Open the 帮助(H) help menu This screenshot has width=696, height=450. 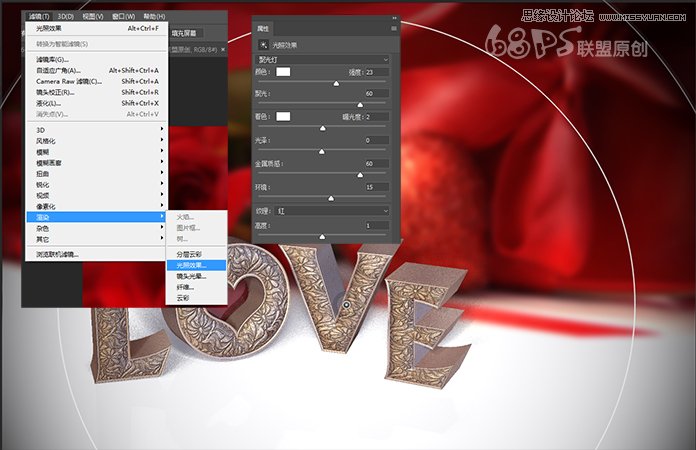(x=154, y=16)
